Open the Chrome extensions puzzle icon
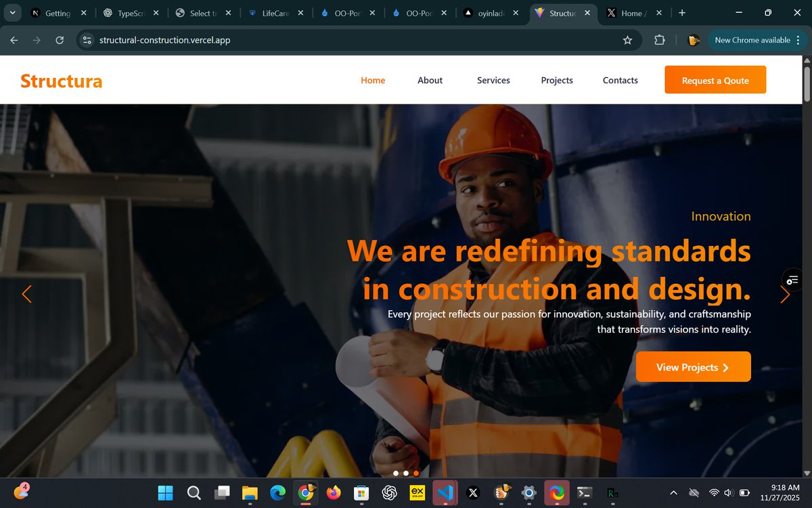 660,40
